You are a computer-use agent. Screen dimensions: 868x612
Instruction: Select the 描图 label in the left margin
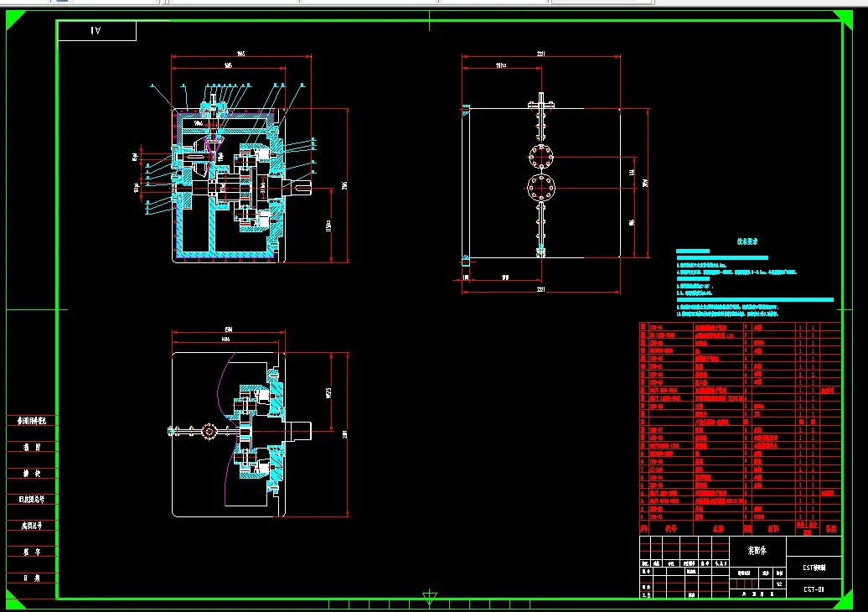[x=32, y=448]
